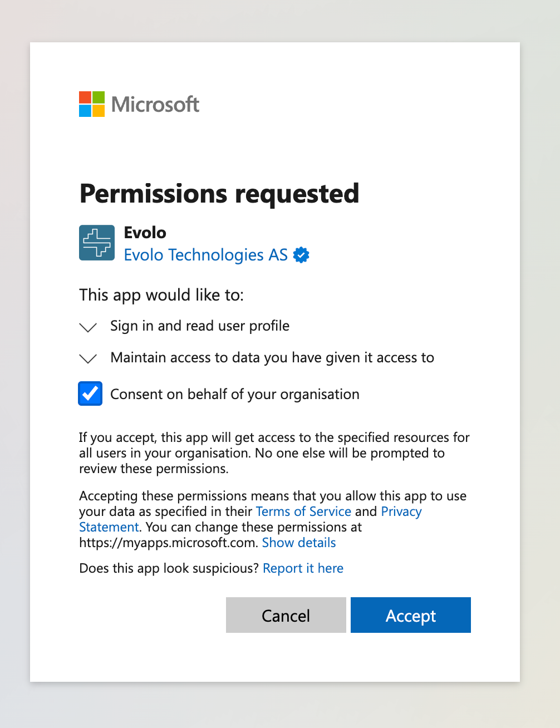The width and height of the screenshot is (560, 728).
Task: Click Show details link
Action: (x=299, y=543)
